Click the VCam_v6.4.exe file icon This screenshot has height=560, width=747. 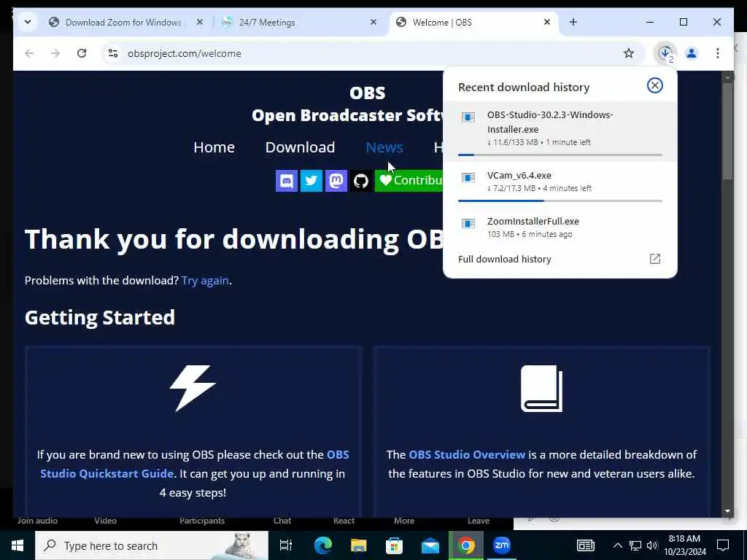click(468, 178)
